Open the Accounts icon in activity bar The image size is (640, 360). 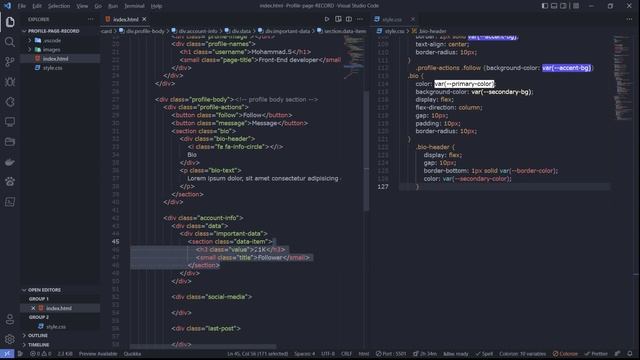[10, 320]
